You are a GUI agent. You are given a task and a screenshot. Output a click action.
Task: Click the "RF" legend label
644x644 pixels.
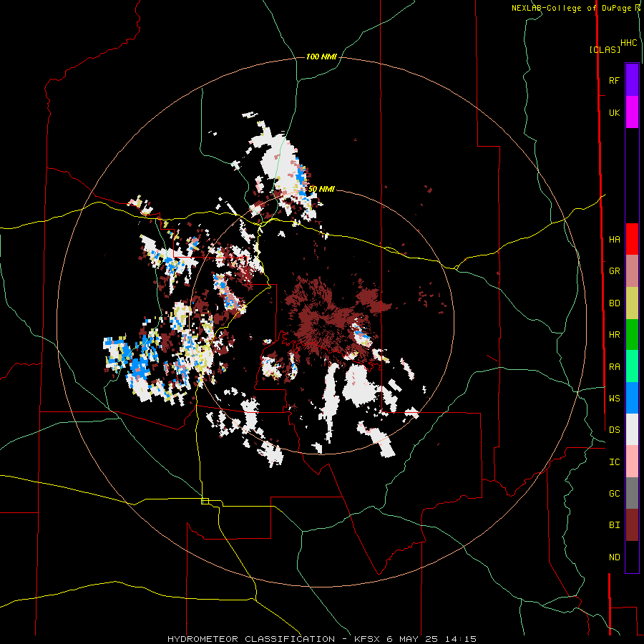click(614, 80)
